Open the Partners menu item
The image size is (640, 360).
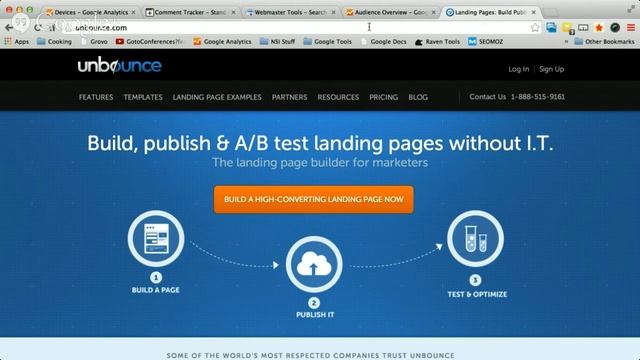(x=289, y=97)
